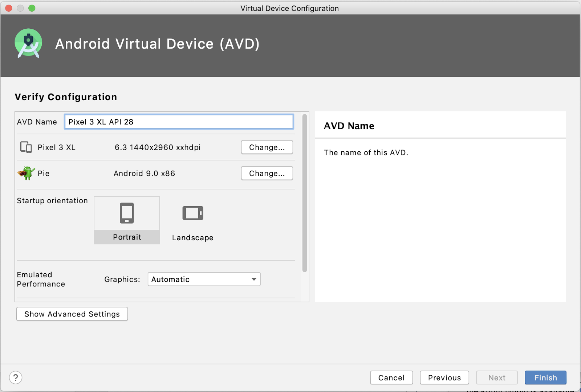
Task: Open the help question mark icon
Action: click(16, 377)
